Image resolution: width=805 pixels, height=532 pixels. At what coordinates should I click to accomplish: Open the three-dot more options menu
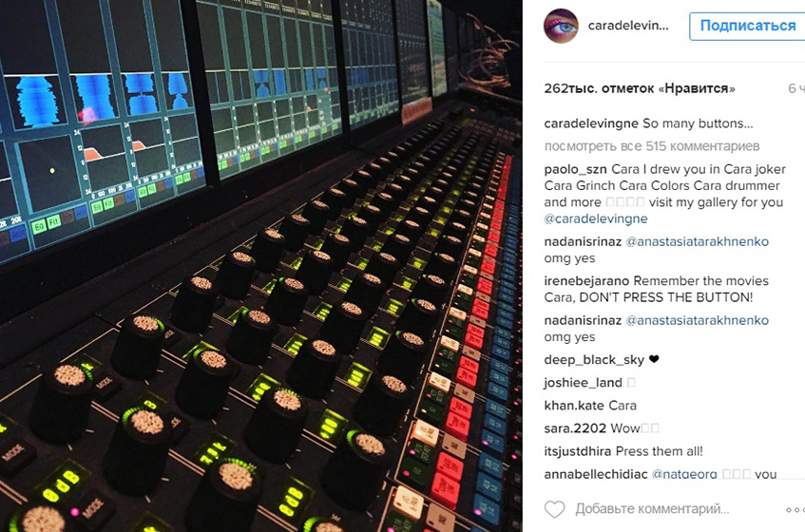[x=795, y=509]
